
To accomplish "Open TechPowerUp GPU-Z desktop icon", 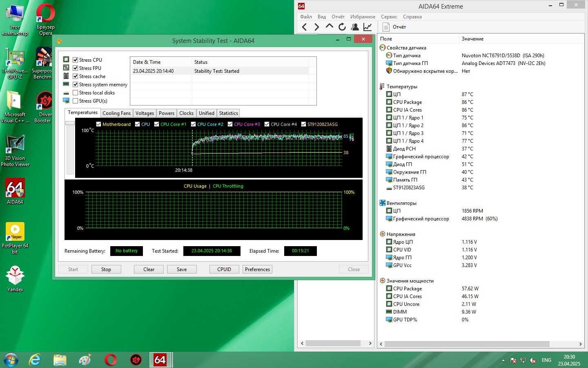I will pos(15,63).
